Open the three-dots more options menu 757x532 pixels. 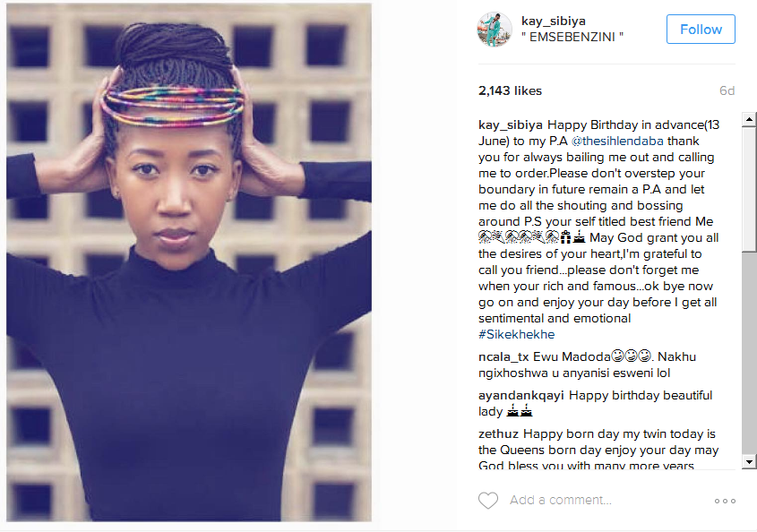pos(725,502)
